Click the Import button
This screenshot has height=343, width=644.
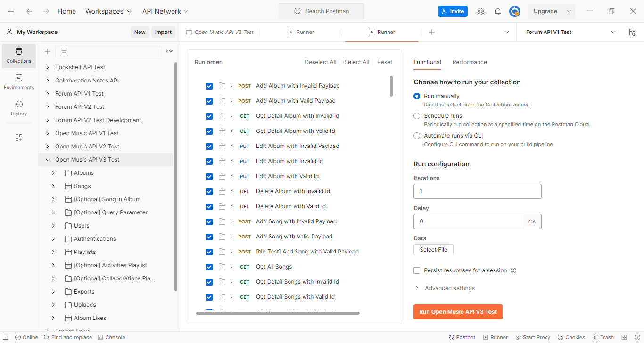tap(163, 32)
